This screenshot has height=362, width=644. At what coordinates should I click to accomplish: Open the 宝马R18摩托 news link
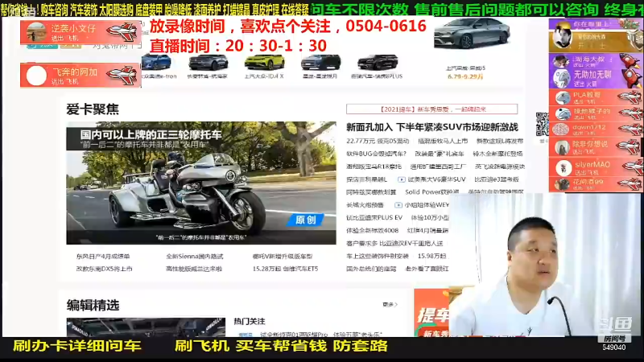point(374,167)
